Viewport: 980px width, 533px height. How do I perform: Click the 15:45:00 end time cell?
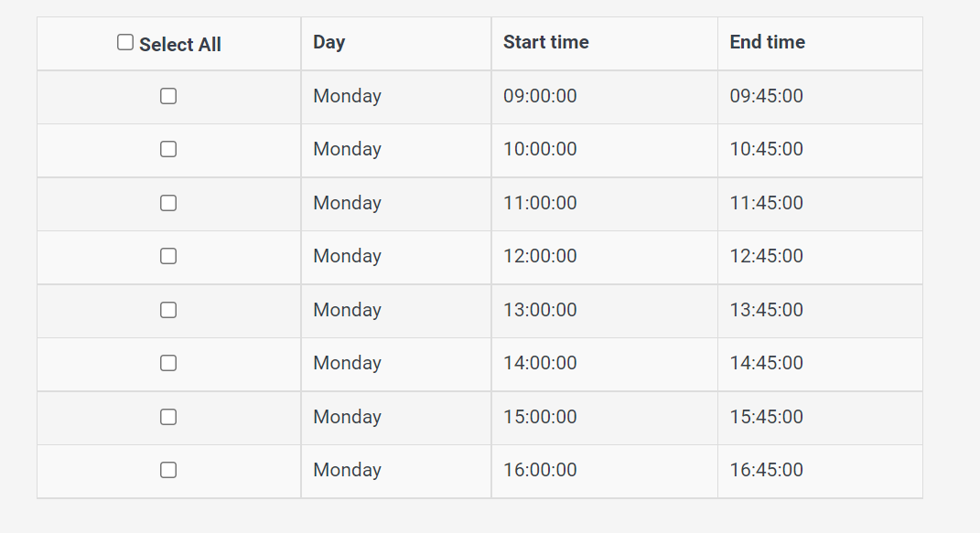pos(766,417)
